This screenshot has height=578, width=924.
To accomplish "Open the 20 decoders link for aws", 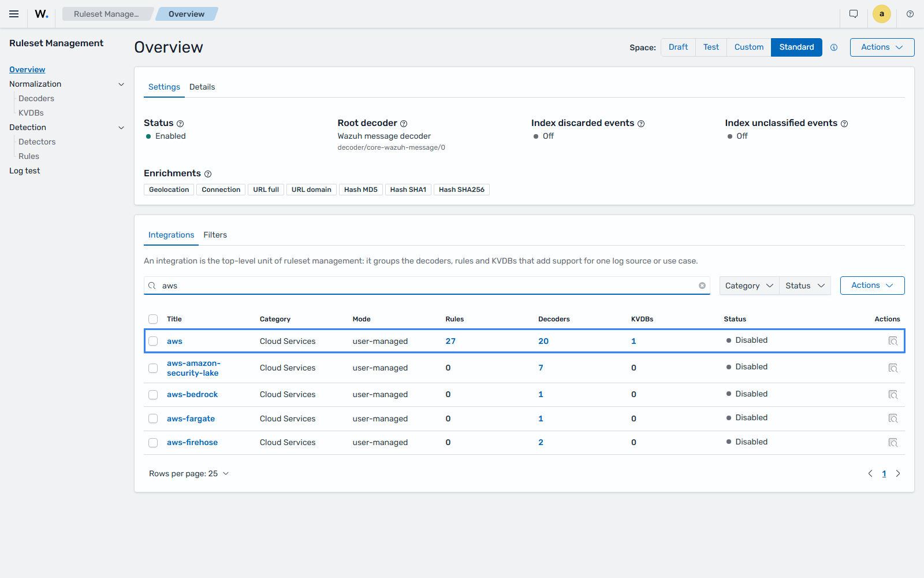I will point(543,341).
